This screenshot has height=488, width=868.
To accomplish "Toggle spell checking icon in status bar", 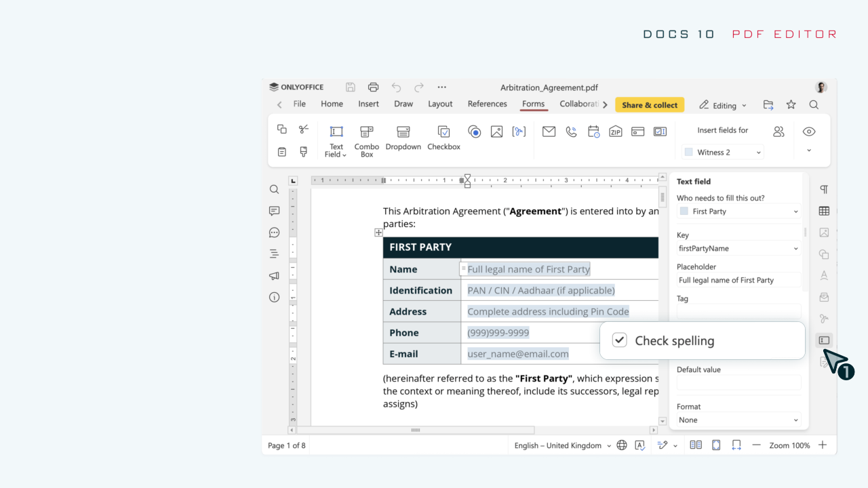I will coord(639,445).
